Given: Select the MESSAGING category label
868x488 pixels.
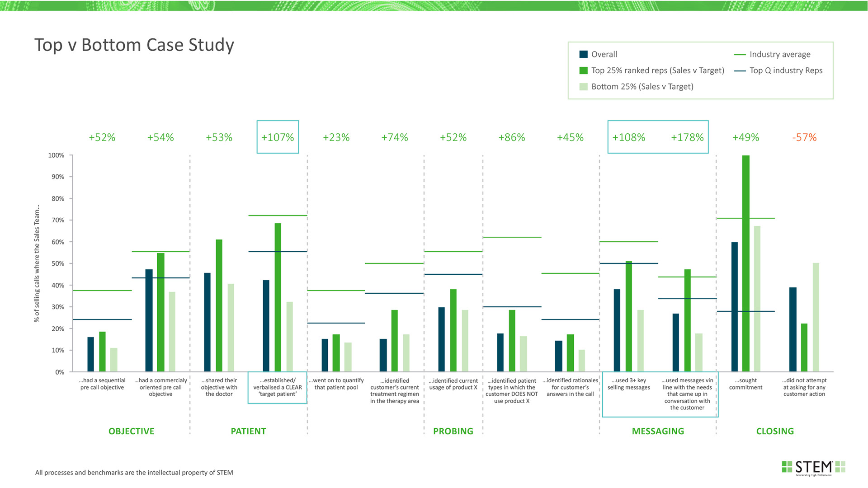Looking at the screenshot, I should tap(658, 431).
